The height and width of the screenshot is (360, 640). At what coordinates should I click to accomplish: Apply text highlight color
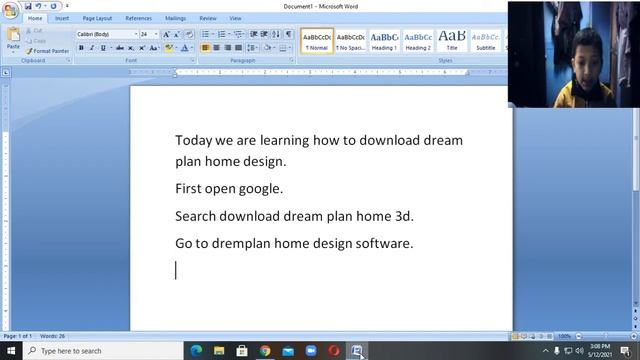pos(168,48)
